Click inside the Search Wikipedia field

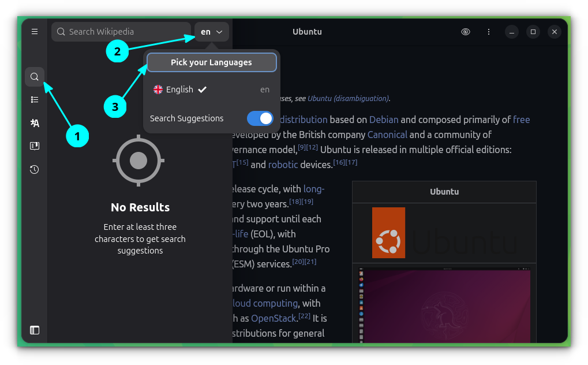click(x=121, y=31)
